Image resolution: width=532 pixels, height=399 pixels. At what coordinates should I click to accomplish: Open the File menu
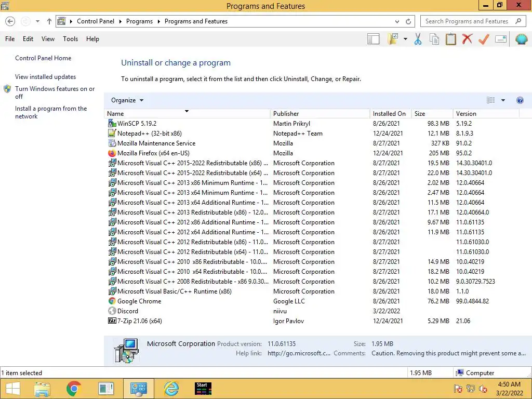tap(10, 39)
